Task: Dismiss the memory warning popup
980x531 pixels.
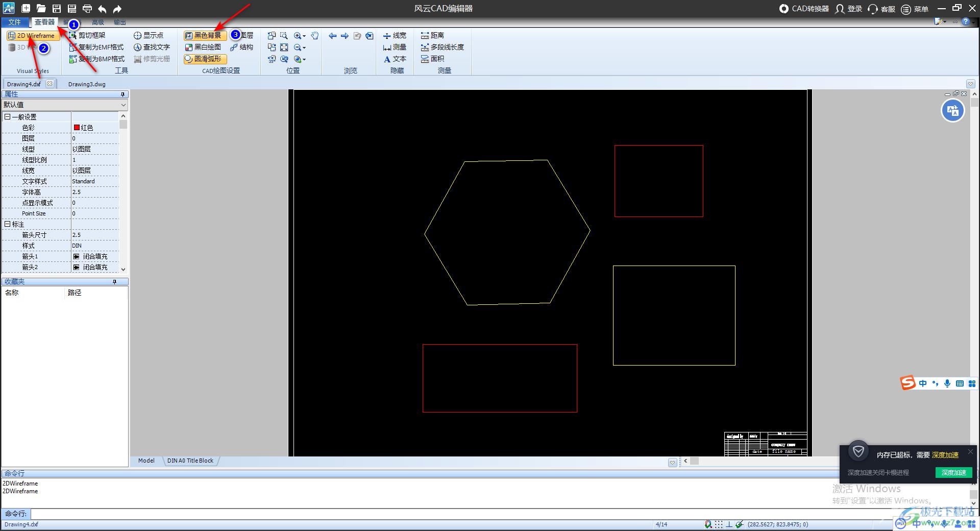Action: pyautogui.click(x=970, y=451)
